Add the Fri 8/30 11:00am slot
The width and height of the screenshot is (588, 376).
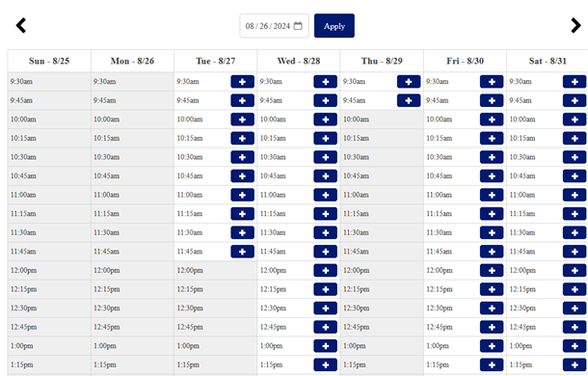(x=492, y=195)
